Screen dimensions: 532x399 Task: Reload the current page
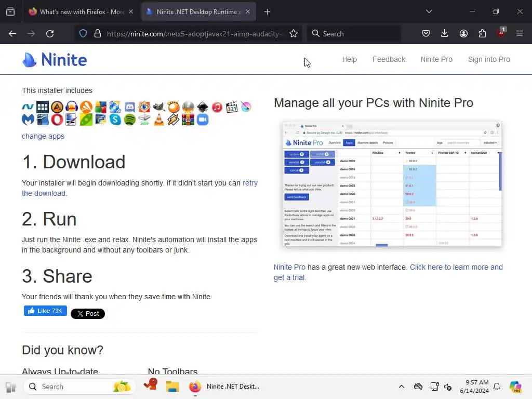point(50,34)
